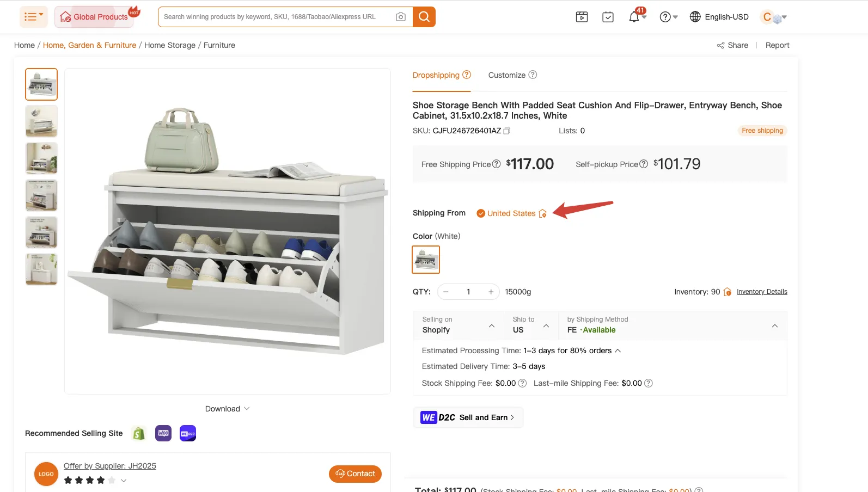Open the Inventory Details link
Viewport: 868px width, 492px height.
pos(762,292)
